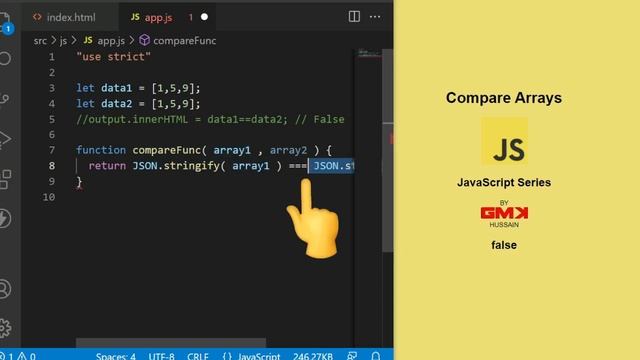The height and width of the screenshot is (360, 640).
Task: Open Run and Debug view
Action: coord(5,139)
